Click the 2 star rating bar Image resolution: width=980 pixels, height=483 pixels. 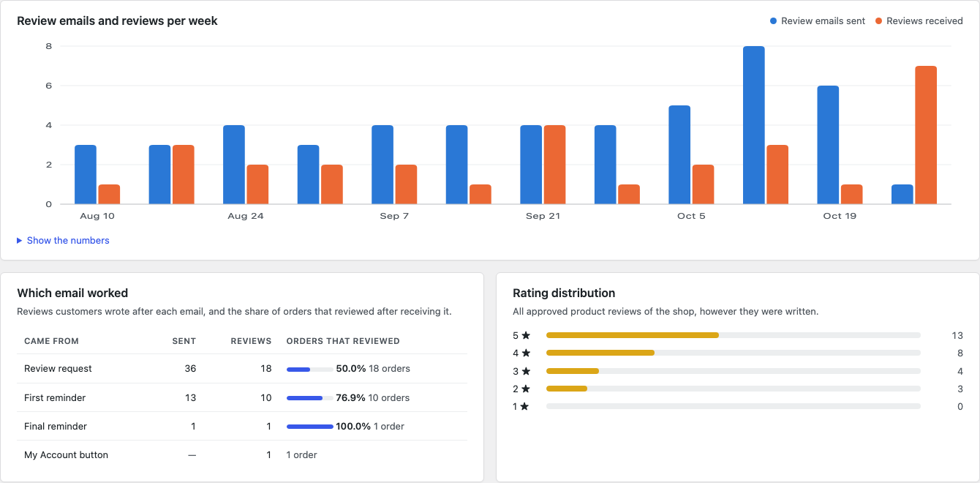click(733, 389)
